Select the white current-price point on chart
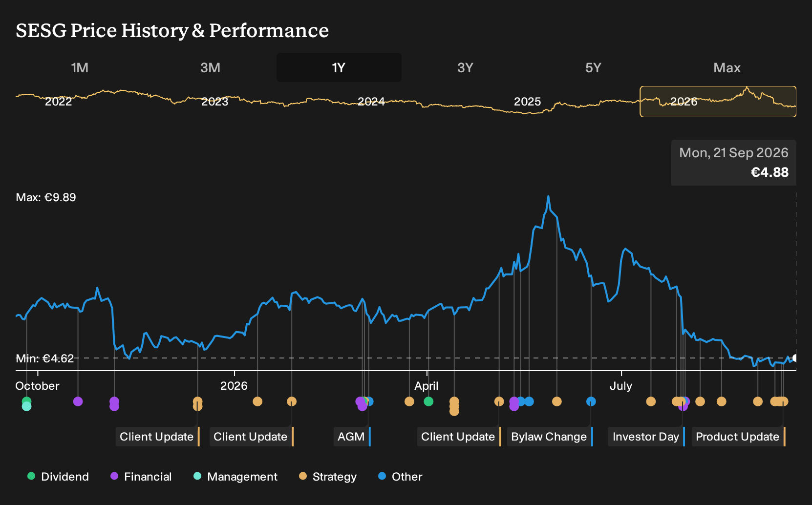This screenshot has width=812, height=505. coord(795,358)
